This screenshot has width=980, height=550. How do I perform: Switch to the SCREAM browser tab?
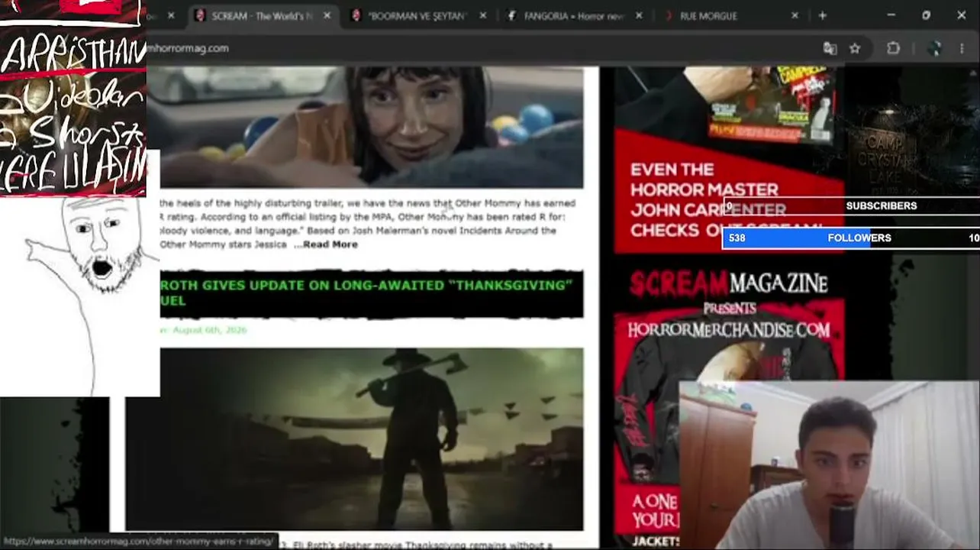click(x=262, y=15)
